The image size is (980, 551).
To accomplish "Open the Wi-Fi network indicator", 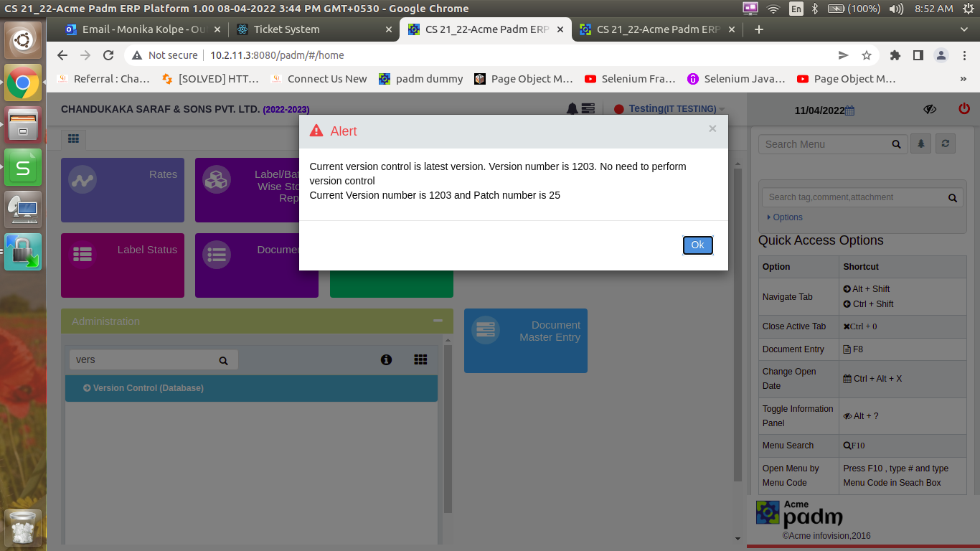I will [773, 9].
